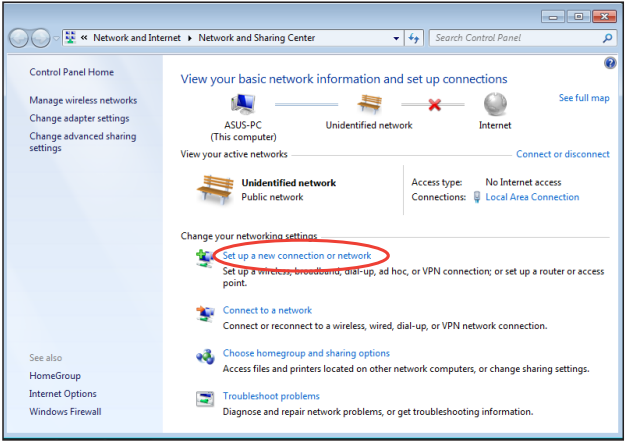The width and height of the screenshot is (626, 445).
Task: Open Connect to a network link
Action: tap(267, 310)
